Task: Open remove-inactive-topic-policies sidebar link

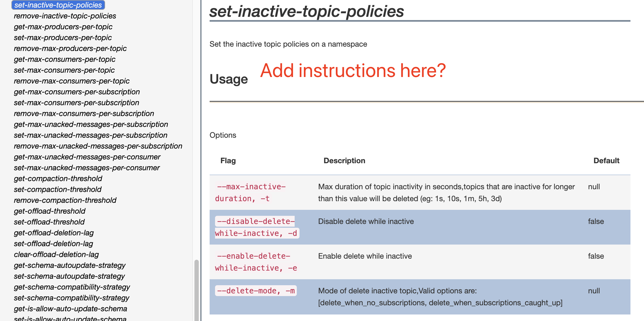Action: pos(65,16)
